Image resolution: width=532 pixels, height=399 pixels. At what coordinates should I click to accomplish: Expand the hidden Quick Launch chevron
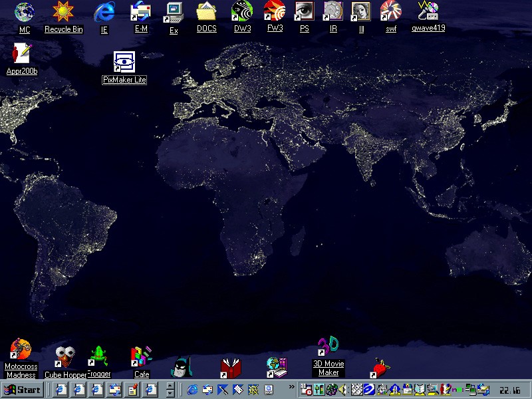[291, 387]
